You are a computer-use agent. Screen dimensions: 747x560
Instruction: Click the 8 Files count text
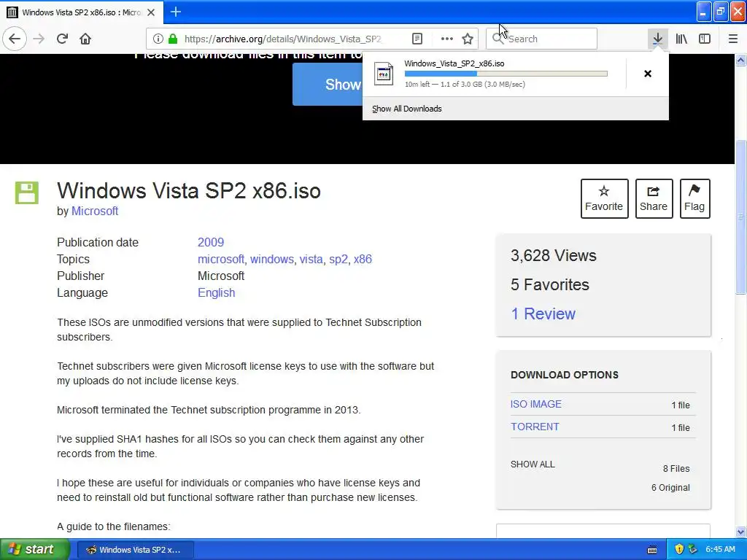point(676,469)
